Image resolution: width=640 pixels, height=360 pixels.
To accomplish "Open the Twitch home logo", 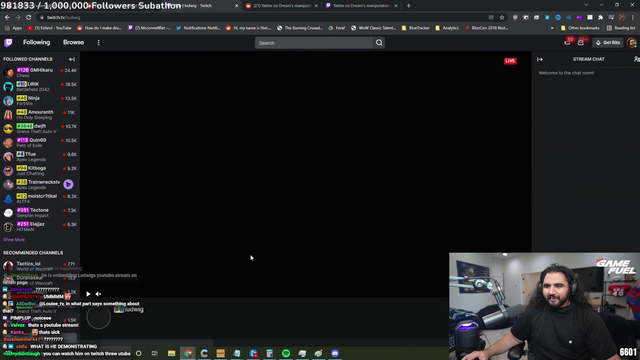I will (x=8, y=42).
